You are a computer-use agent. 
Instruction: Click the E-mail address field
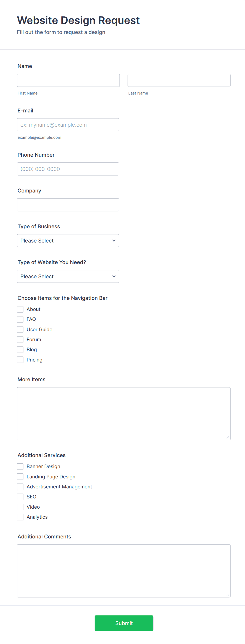[x=68, y=125]
